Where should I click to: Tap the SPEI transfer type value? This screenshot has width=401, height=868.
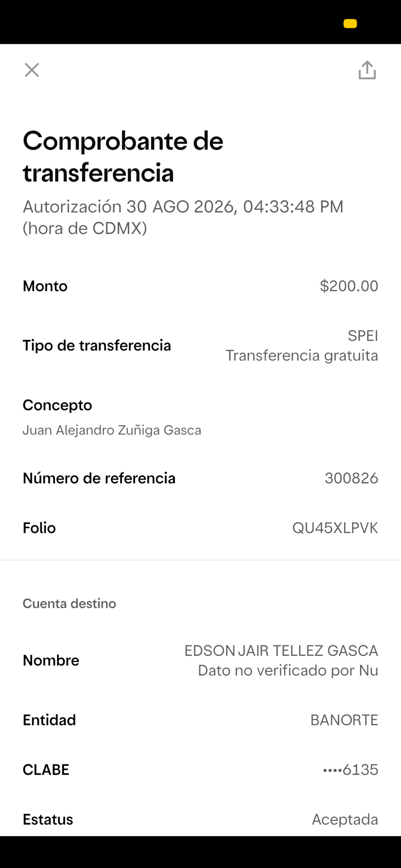coord(363,336)
